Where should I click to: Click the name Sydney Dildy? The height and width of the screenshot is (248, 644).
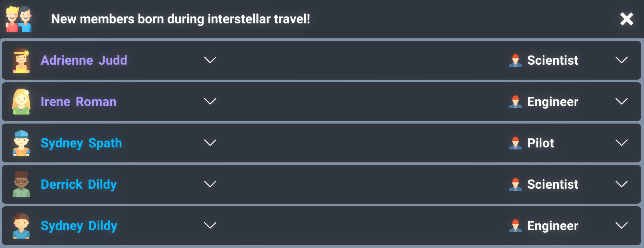[x=79, y=226]
